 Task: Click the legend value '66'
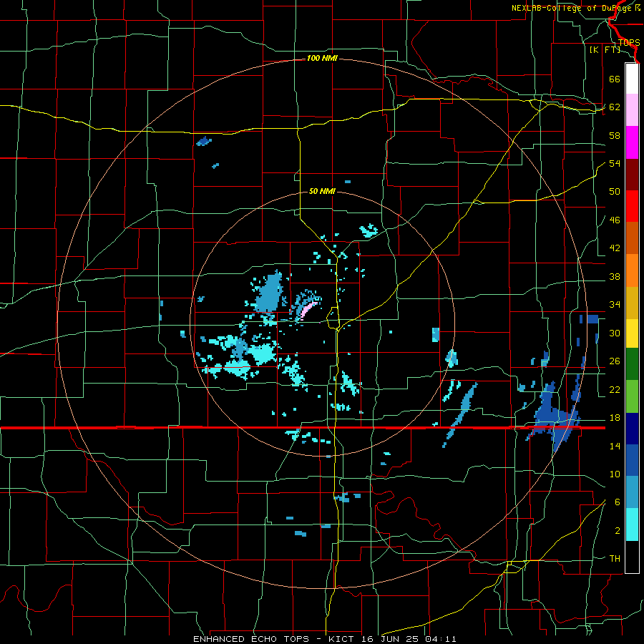pyautogui.click(x=615, y=79)
